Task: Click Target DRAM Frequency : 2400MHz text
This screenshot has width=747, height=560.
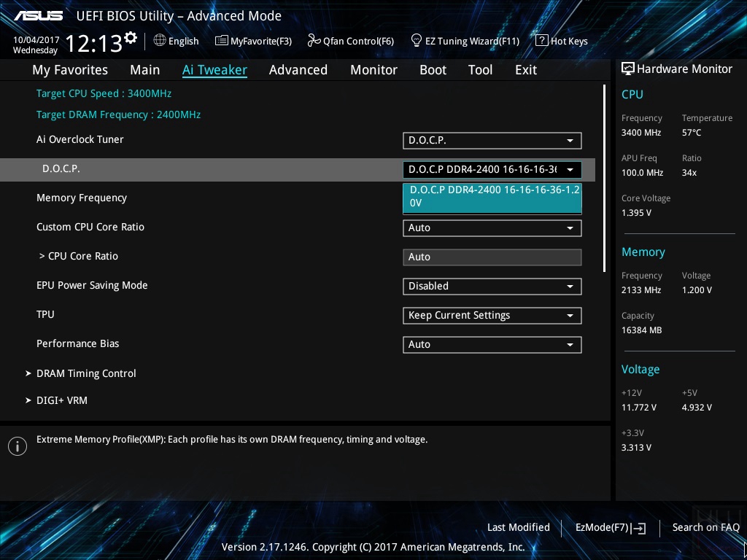Action: pyautogui.click(x=118, y=114)
